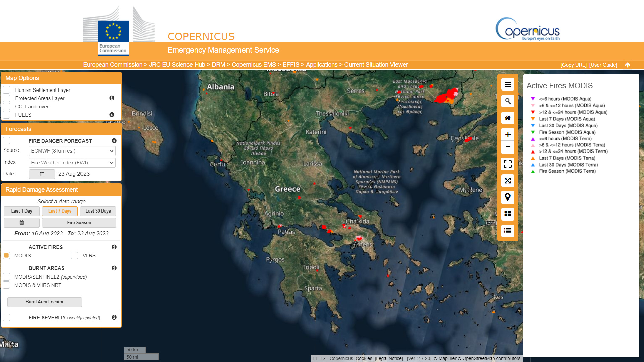Click the large fire cluster near East Macedonia

446,96
